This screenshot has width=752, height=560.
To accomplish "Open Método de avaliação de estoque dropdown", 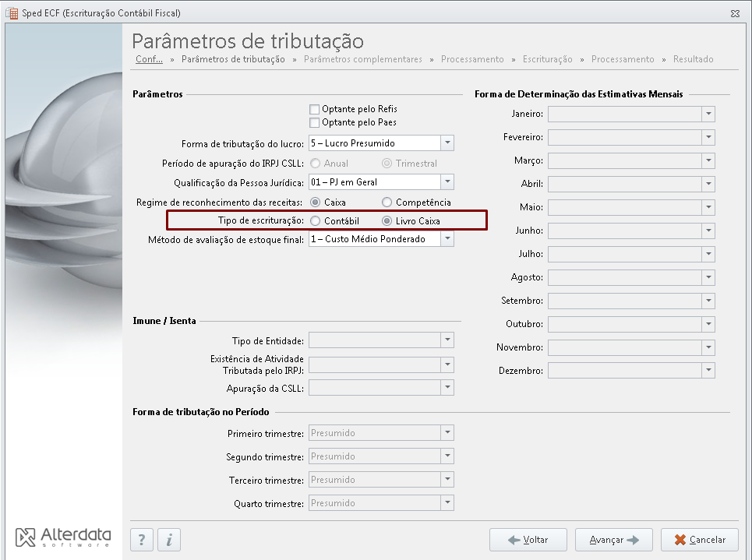I will click(x=447, y=239).
